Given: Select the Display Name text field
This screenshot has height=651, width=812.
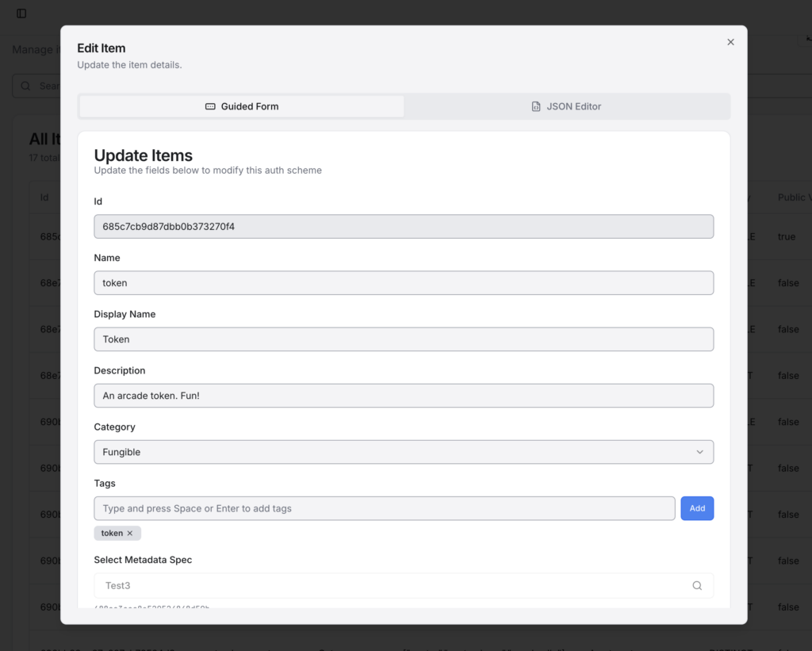Looking at the screenshot, I should pos(404,339).
